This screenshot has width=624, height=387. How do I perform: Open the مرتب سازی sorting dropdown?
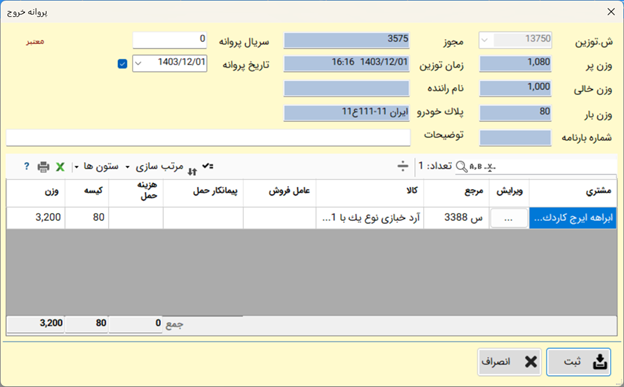[155, 166]
